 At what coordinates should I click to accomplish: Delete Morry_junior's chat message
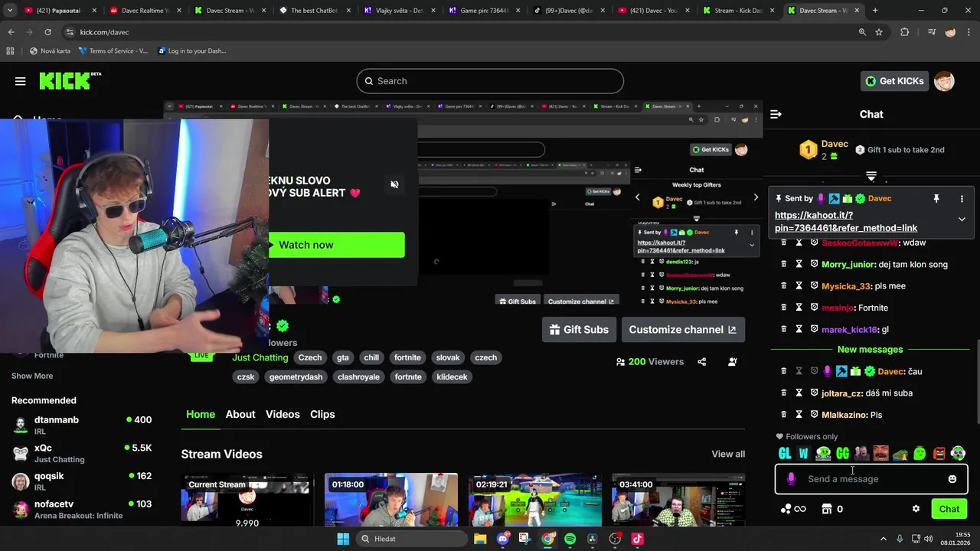click(783, 264)
